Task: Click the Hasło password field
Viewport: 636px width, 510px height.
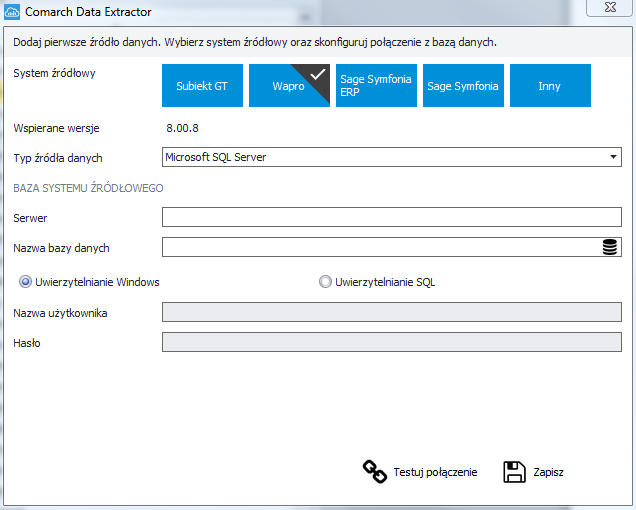Action: click(x=392, y=342)
